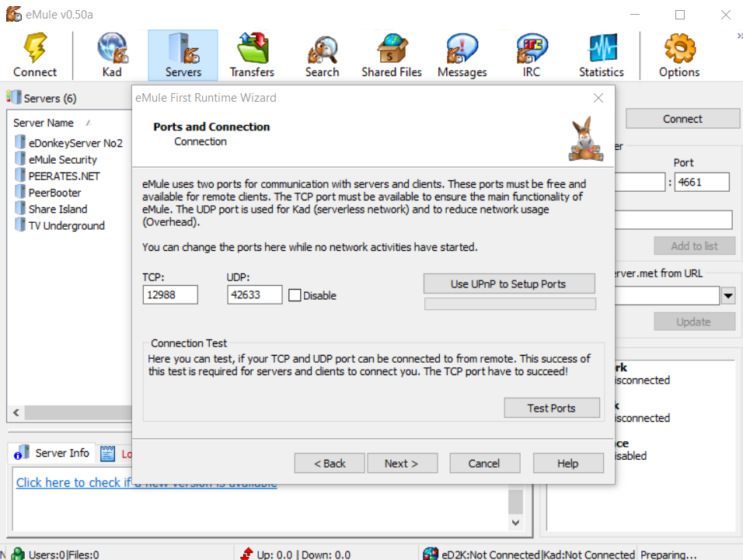Expand the server.met URL dropdown arrow
This screenshot has height=560, width=743.
728,295
